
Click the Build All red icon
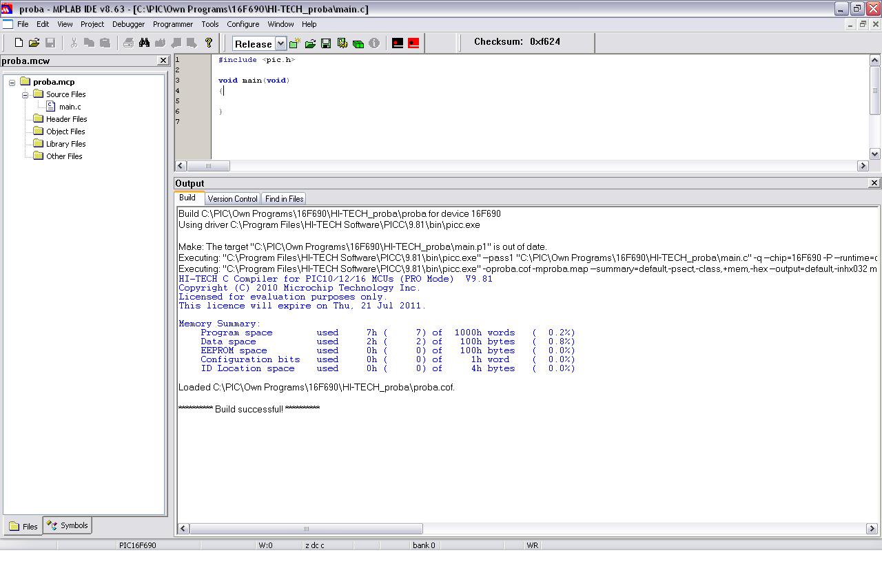[413, 43]
